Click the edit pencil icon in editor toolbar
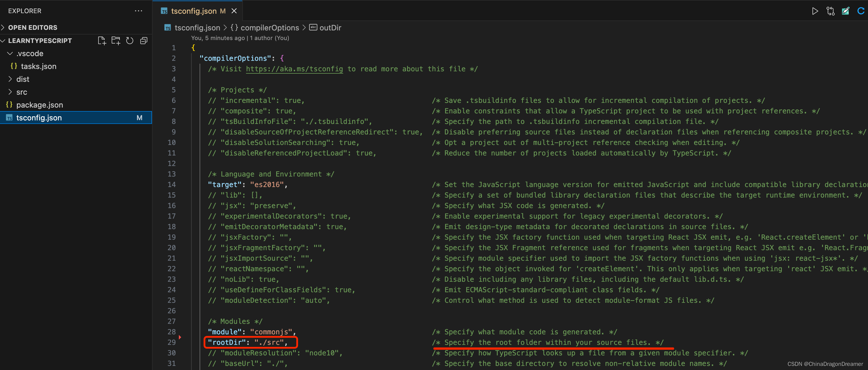Image resolution: width=868 pixels, height=370 pixels. [846, 11]
